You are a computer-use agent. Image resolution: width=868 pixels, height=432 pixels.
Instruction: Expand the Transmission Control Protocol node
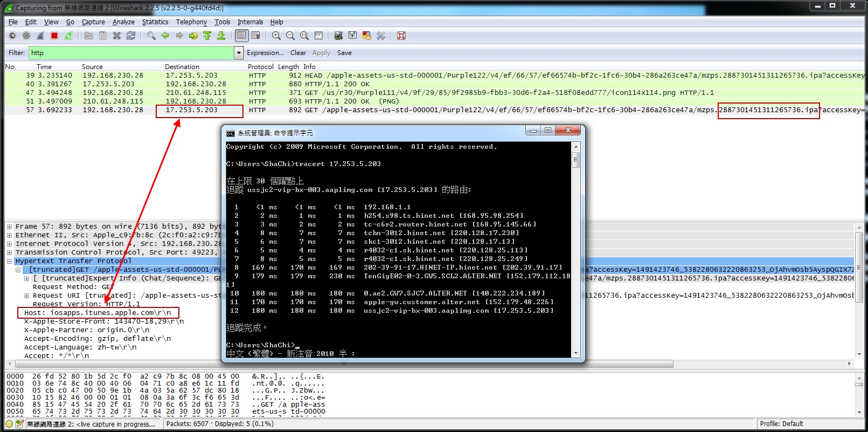10,252
